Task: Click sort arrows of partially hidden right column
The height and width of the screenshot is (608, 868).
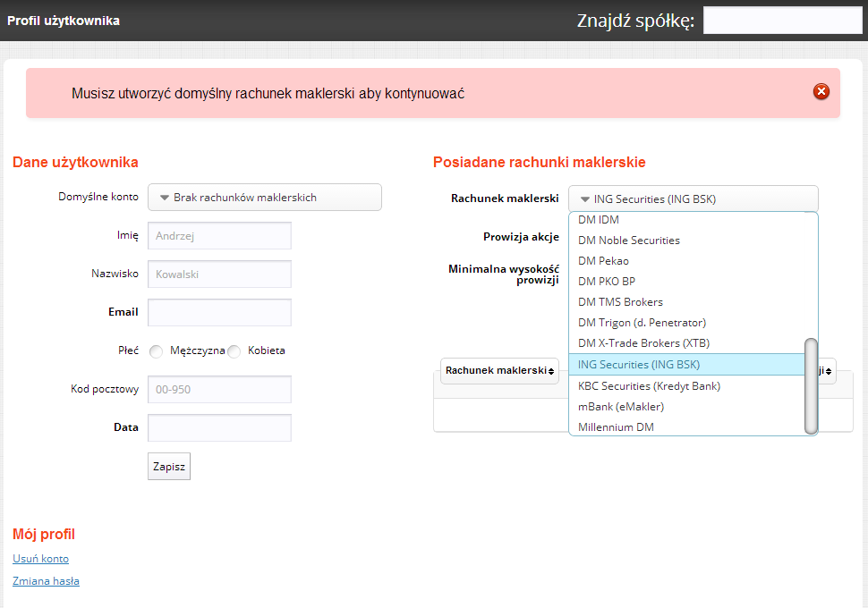Action: (x=828, y=371)
